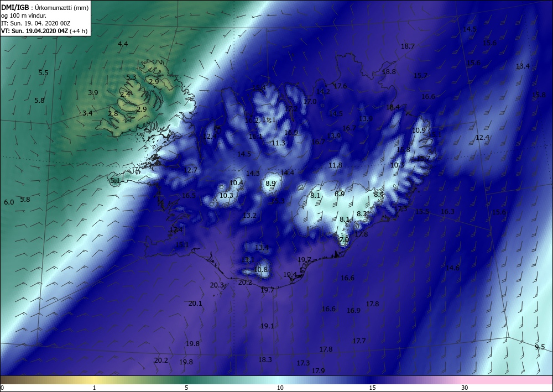Click the 19.4 map value
The image size is (553, 392).
(290, 275)
